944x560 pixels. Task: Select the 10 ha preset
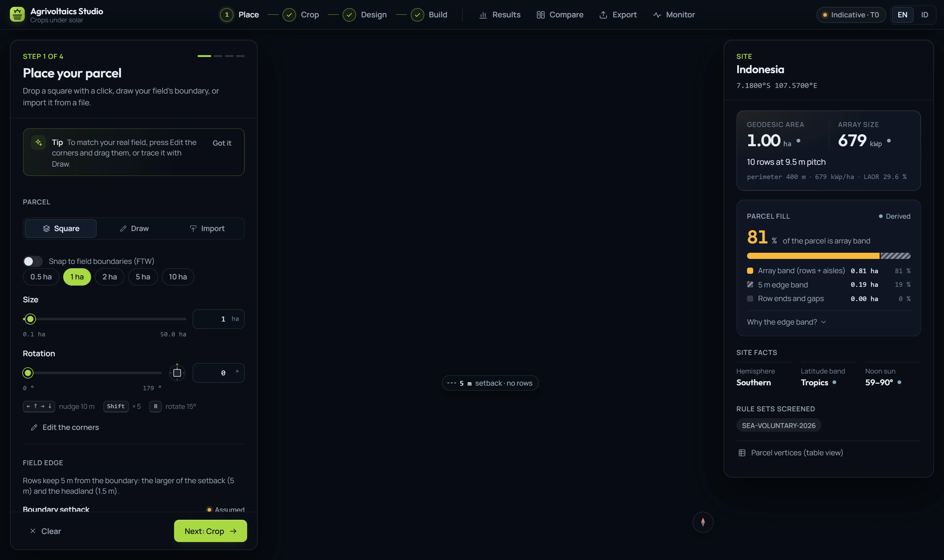tap(178, 277)
